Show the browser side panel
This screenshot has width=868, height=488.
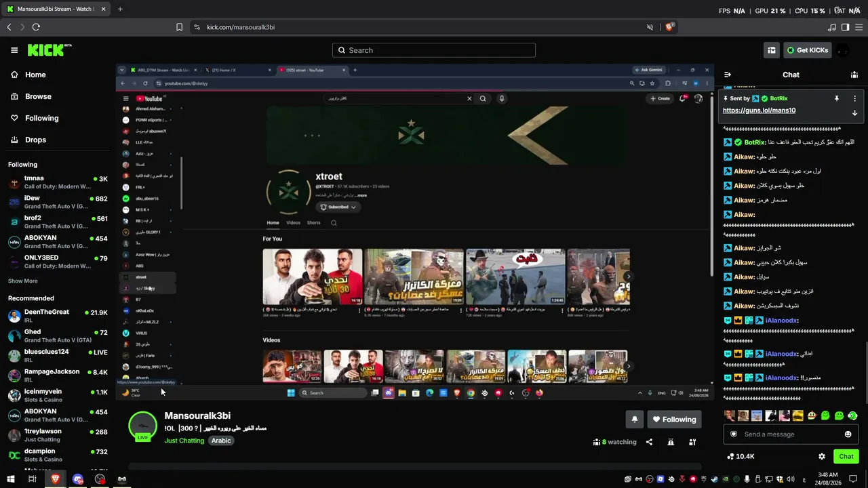tap(845, 27)
